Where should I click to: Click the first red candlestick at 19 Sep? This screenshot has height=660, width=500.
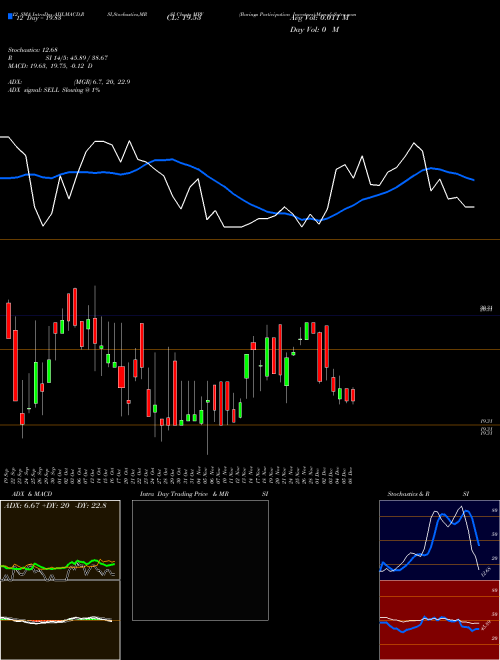[8, 320]
